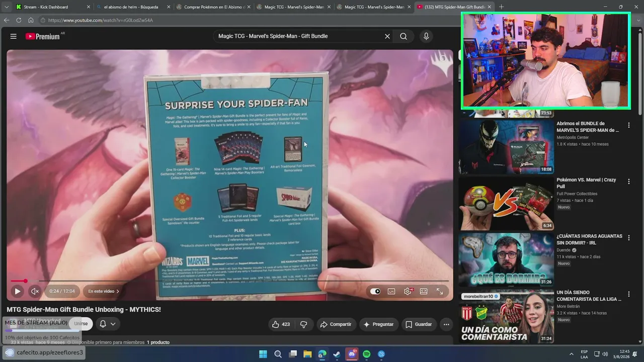Open 'Abrimos el BUNDLE de MARVEL'S SPIDER-MAN' thumbnail

[x=506, y=146]
